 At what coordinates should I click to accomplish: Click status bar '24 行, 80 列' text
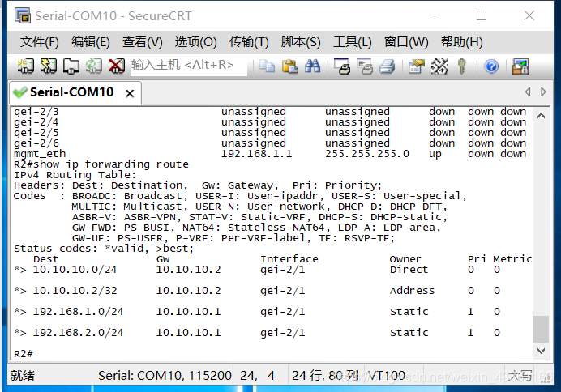click(325, 376)
